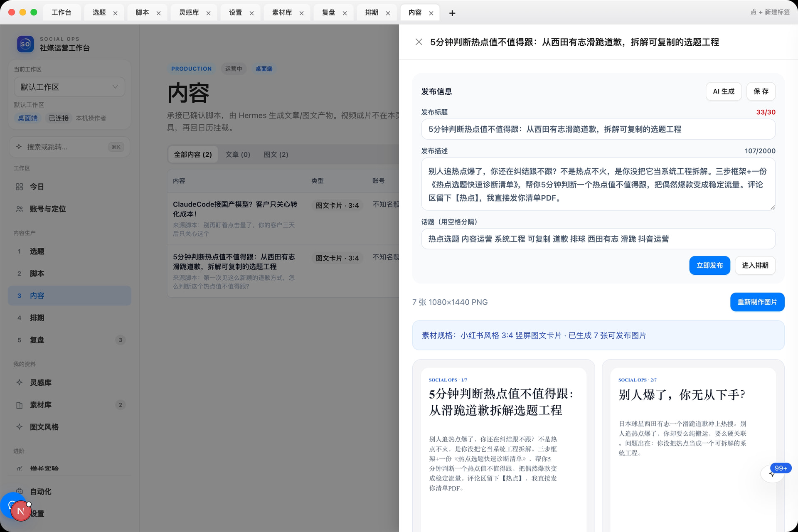This screenshot has height=532, width=798.
Task: Open 灵感库 in sidebar
Action: 69,382
